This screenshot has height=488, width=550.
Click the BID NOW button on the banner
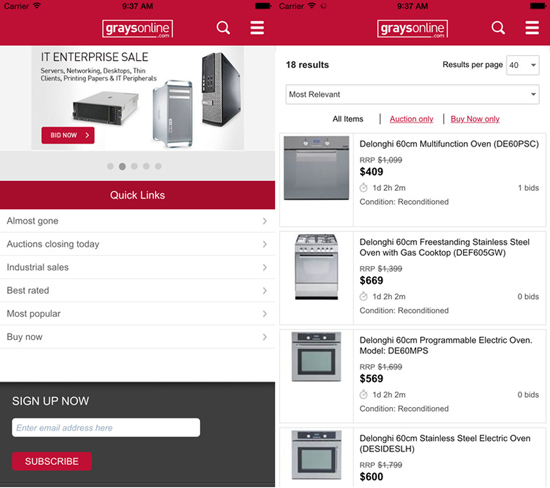click(x=68, y=135)
